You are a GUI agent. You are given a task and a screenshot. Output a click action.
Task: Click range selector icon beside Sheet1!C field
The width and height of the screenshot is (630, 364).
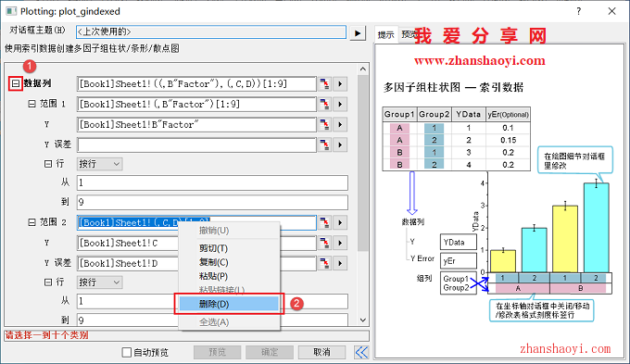click(324, 243)
